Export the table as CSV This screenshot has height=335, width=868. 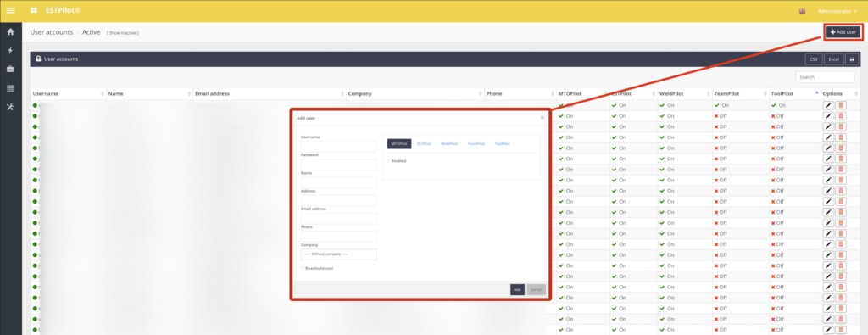coord(813,59)
